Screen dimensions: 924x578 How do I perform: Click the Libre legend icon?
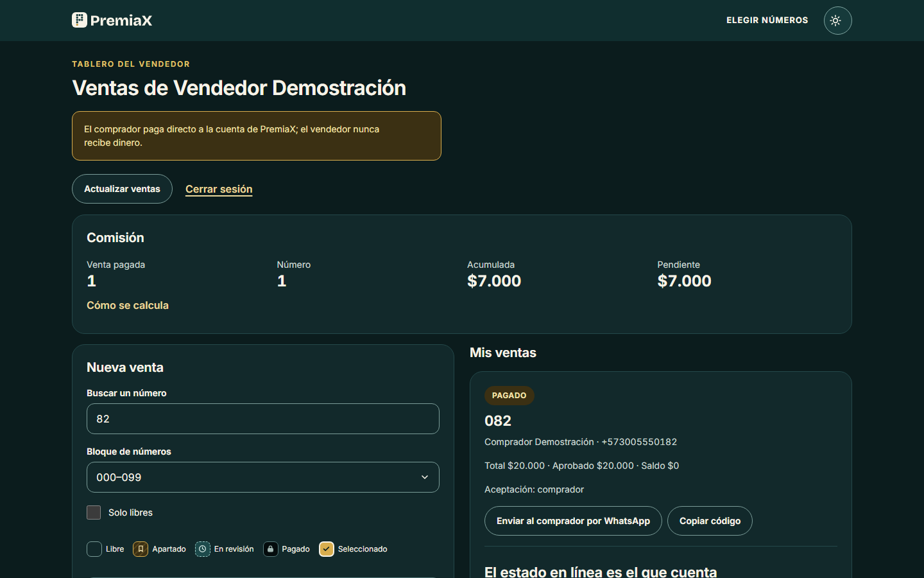(x=94, y=549)
